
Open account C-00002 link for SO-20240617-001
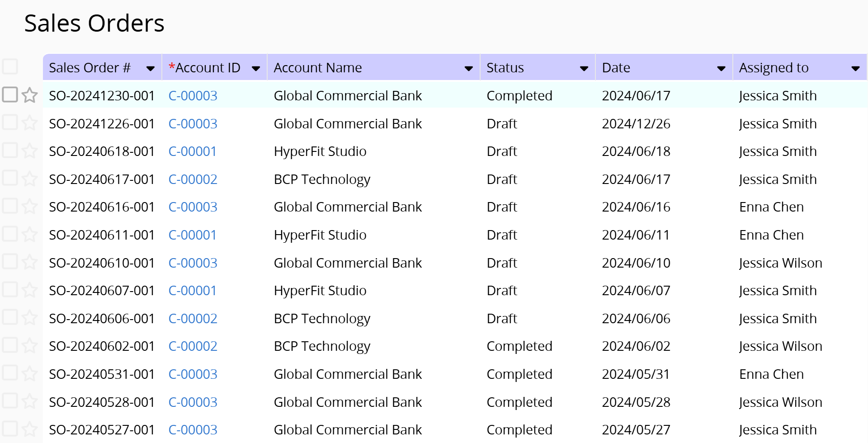tap(193, 179)
